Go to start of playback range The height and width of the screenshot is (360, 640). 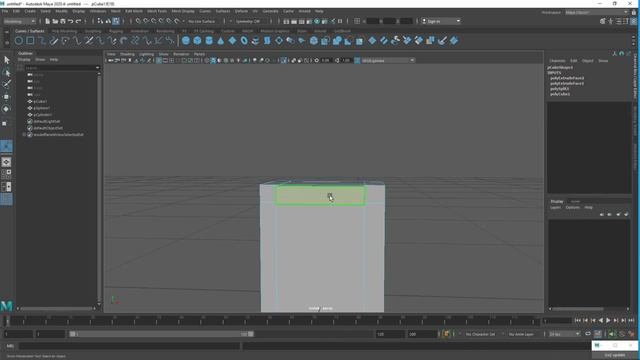[578, 321]
